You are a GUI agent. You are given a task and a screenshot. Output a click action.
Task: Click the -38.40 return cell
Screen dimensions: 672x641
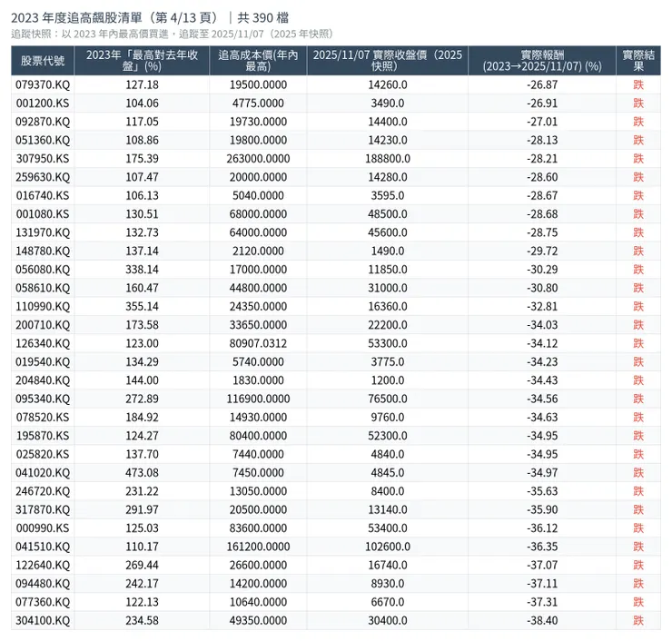click(x=542, y=620)
